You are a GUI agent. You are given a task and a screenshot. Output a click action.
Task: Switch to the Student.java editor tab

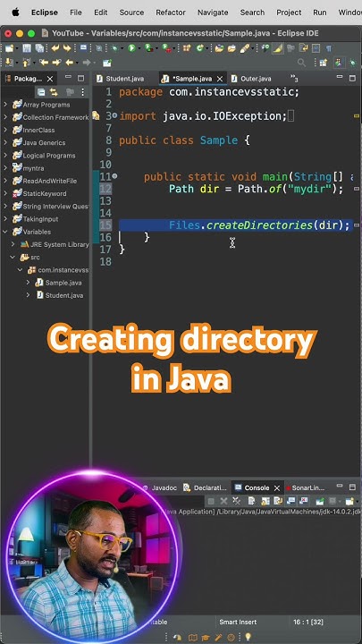click(120, 79)
